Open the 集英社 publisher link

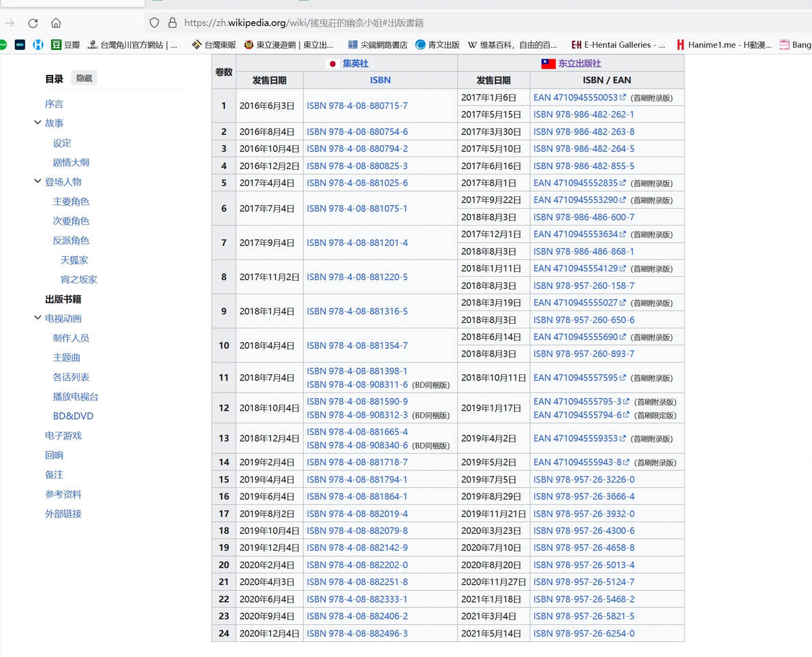[356, 64]
